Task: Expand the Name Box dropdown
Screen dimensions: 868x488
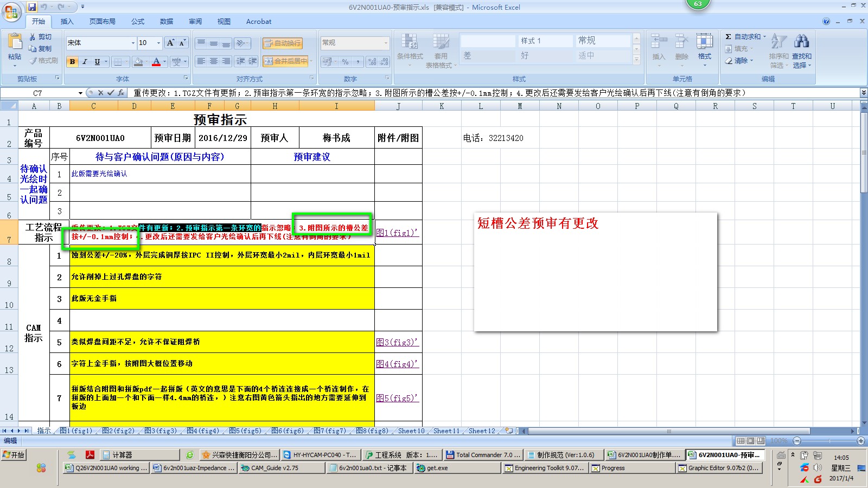Action: pos(80,93)
